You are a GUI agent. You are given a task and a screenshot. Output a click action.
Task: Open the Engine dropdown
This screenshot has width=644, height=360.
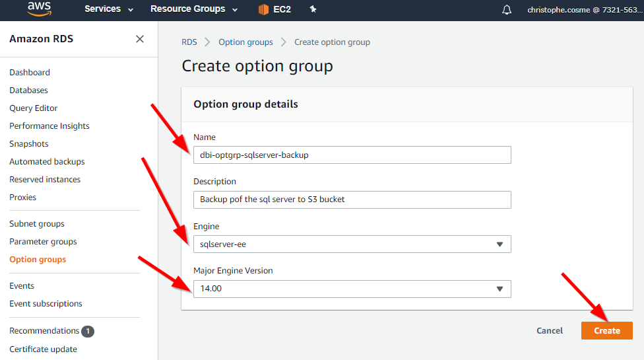(x=352, y=244)
